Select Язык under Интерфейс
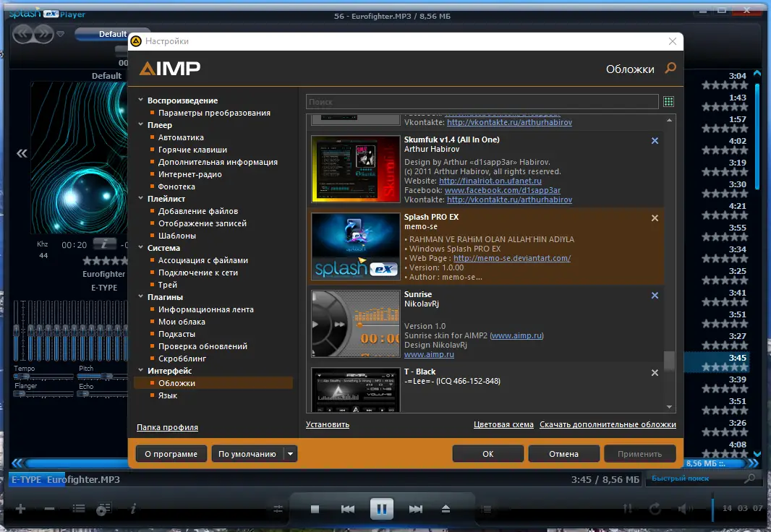Screen dimensions: 771x532 pos(168,395)
